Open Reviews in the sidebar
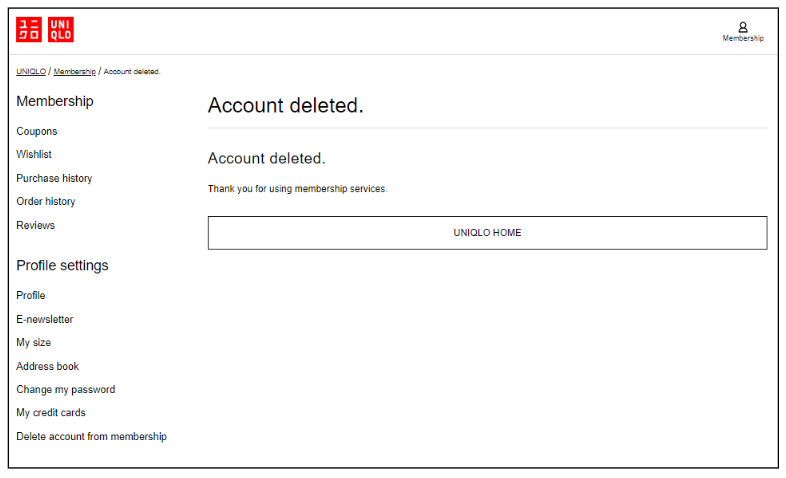The width and height of the screenshot is (786, 478). click(x=36, y=225)
